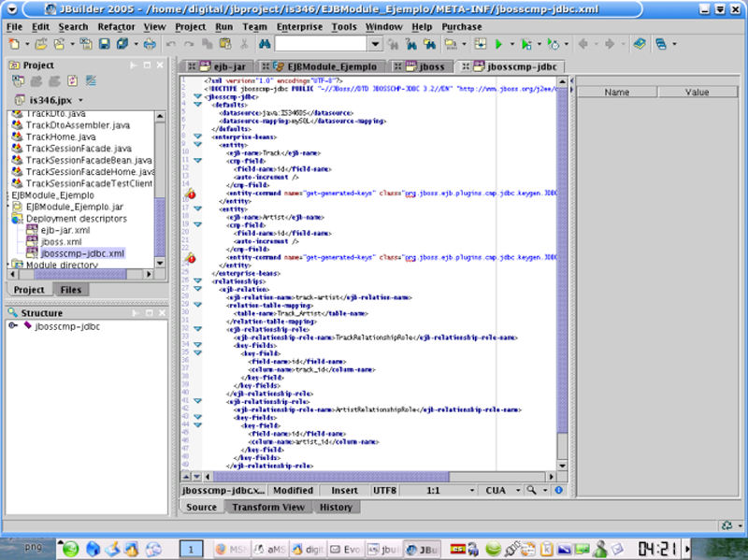Open the Files tab in project pane
Viewport: 748px width, 560px height.
[70, 290]
